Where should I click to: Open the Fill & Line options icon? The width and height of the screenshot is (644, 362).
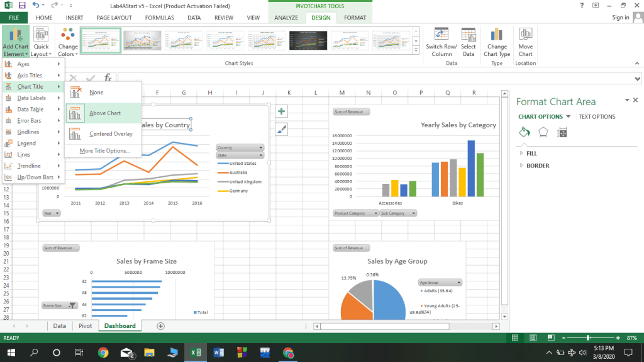[x=524, y=132]
